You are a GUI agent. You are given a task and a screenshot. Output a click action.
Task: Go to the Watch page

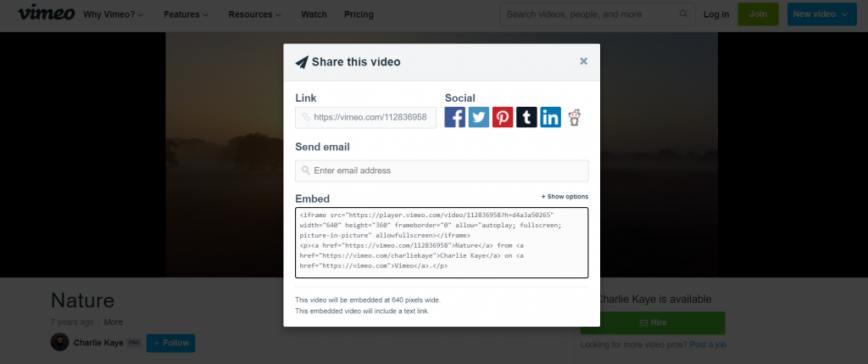pos(314,14)
